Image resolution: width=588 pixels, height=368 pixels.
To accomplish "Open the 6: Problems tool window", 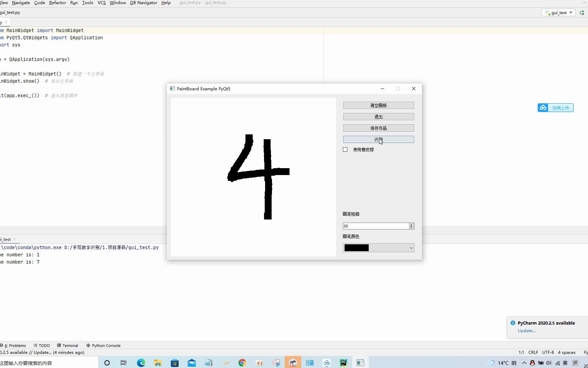I will (x=13, y=346).
